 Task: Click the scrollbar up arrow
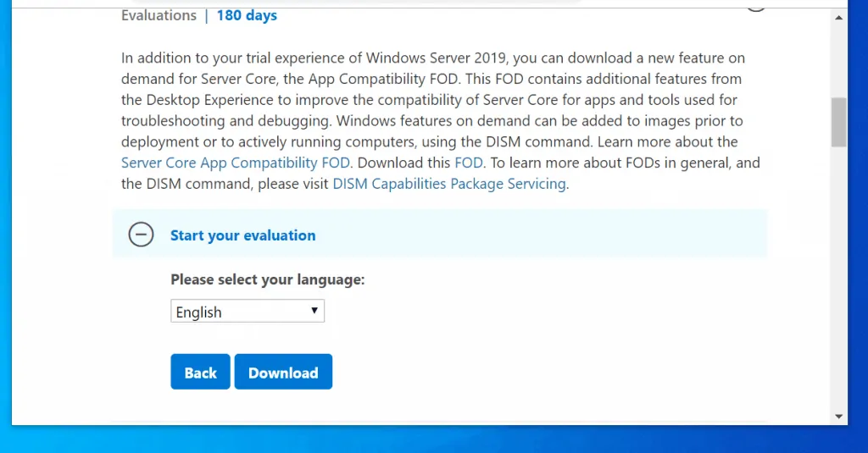pos(838,17)
